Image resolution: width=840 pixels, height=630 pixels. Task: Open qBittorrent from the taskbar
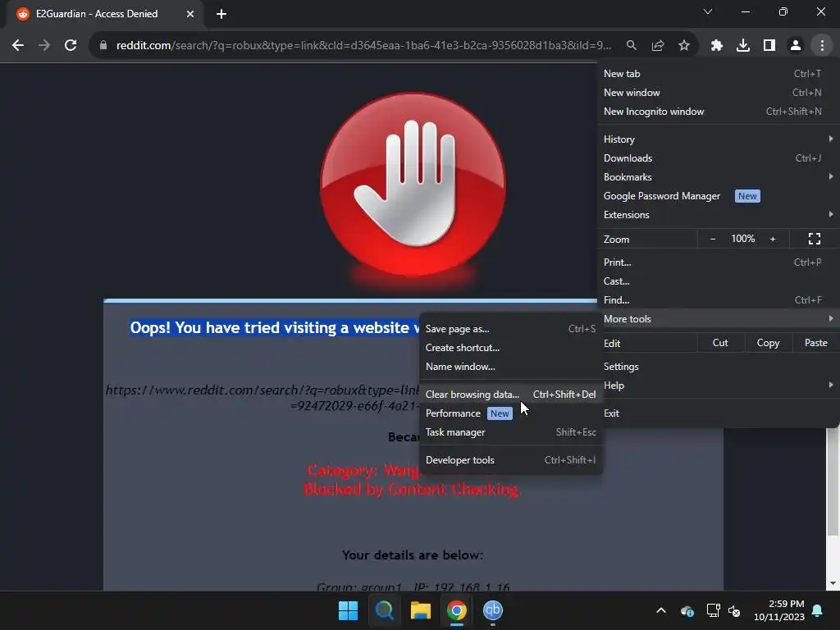click(x=493, y=610)
